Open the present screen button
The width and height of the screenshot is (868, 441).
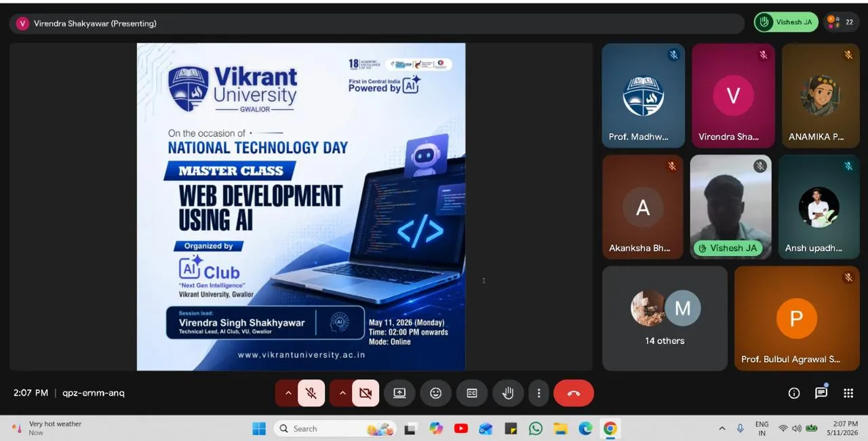click(399, 393)
